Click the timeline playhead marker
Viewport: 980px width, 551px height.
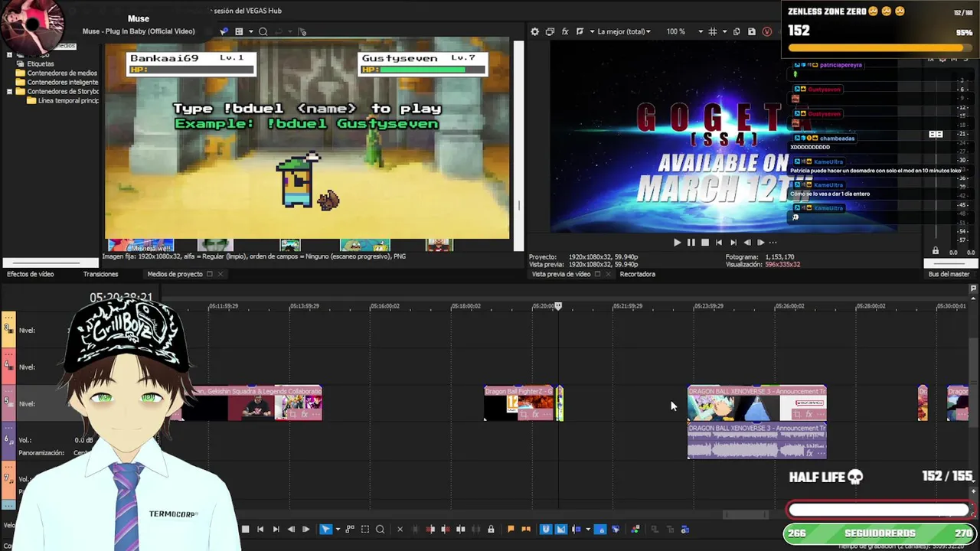click(558, 306)
